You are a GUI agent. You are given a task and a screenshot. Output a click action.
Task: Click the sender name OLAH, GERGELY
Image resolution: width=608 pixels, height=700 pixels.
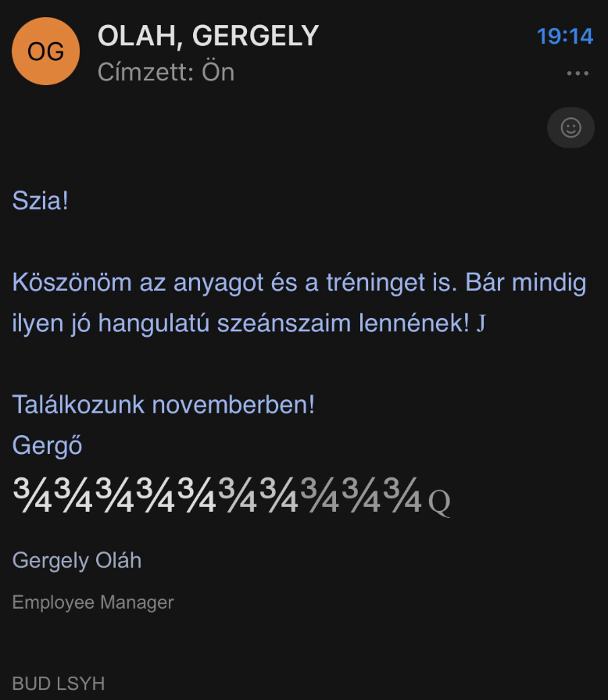click(x=208, y=36)
